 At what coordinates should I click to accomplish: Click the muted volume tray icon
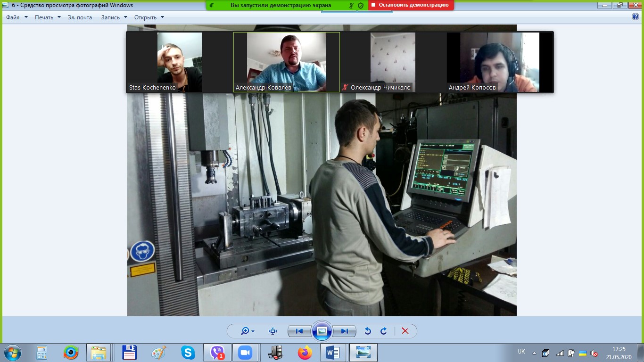594,353
